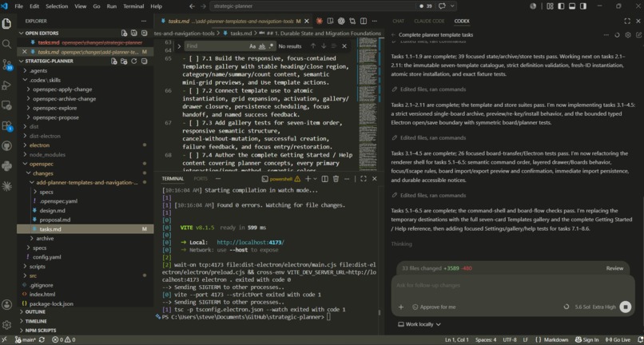Open the Selection menu
This screenshot has height=345, width=644.
[57, 6]
